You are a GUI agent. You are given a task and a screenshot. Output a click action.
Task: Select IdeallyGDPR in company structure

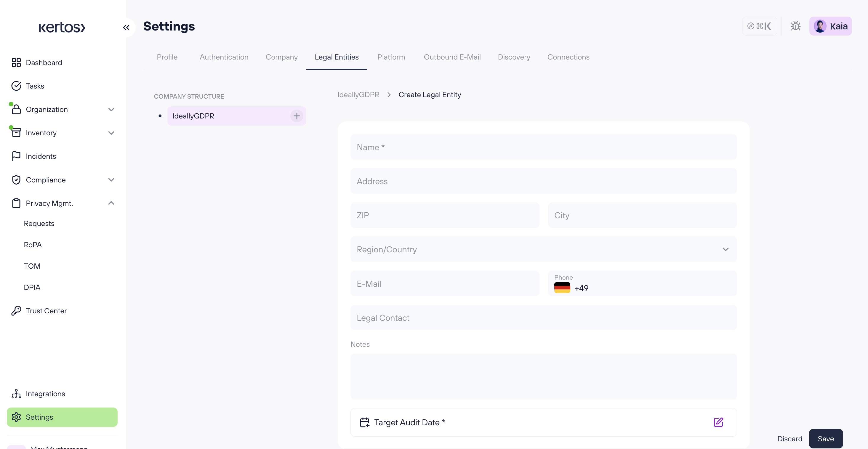pos(236,116)
